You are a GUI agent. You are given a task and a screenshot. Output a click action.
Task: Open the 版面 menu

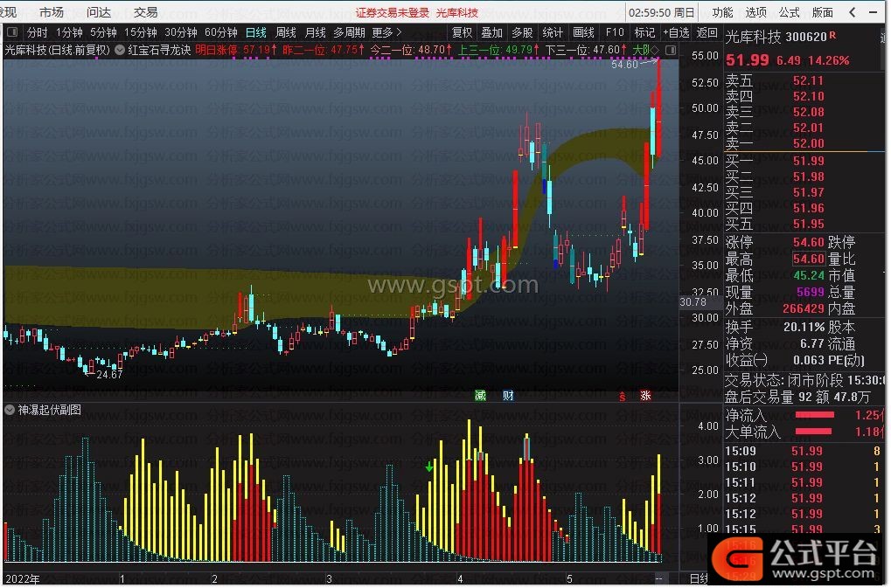(x=822, y=12)
